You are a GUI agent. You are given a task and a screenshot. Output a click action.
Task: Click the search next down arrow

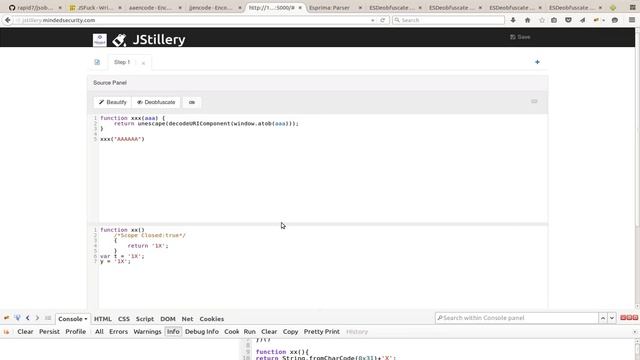[611, 318]
